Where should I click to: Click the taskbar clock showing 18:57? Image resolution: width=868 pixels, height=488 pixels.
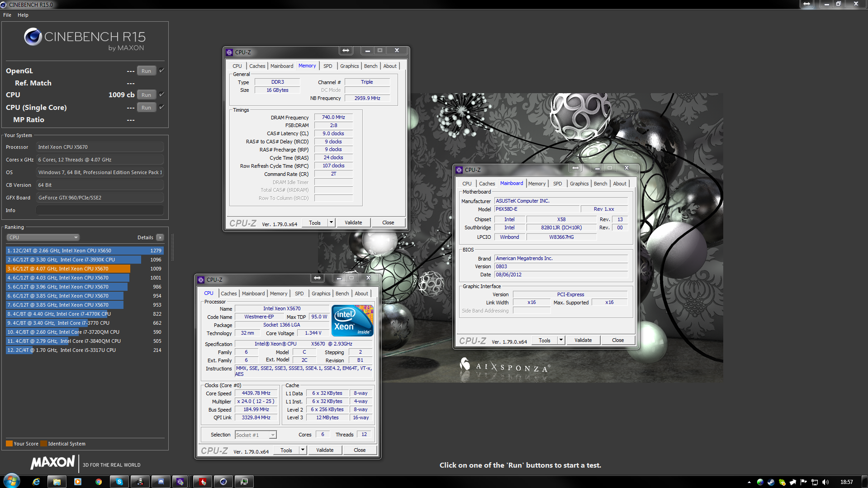pyautogui.click(x=847, y=482)
